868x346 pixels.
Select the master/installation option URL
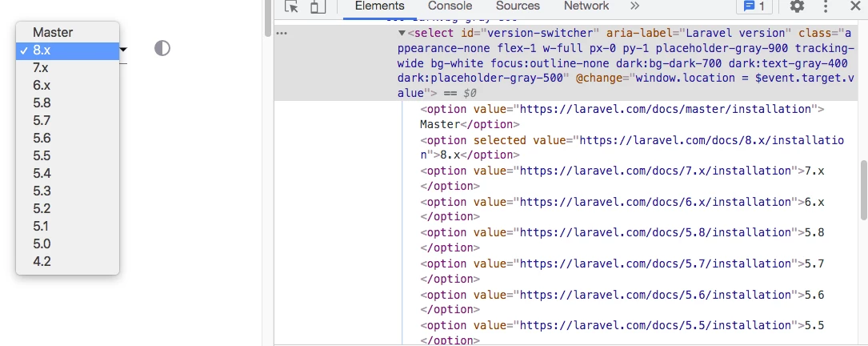click(666, 109)
